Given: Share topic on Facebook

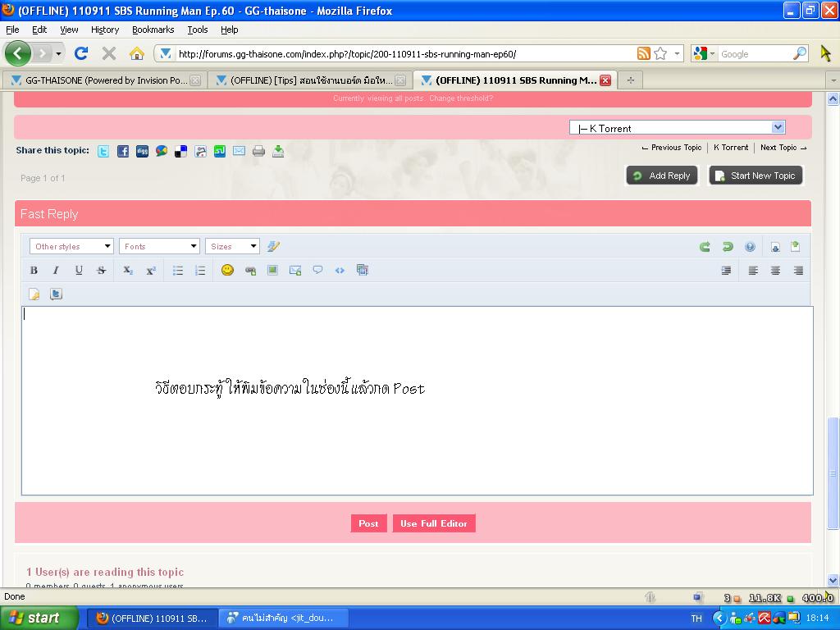Looking at the screenshot, I should (x=123, y=151).
